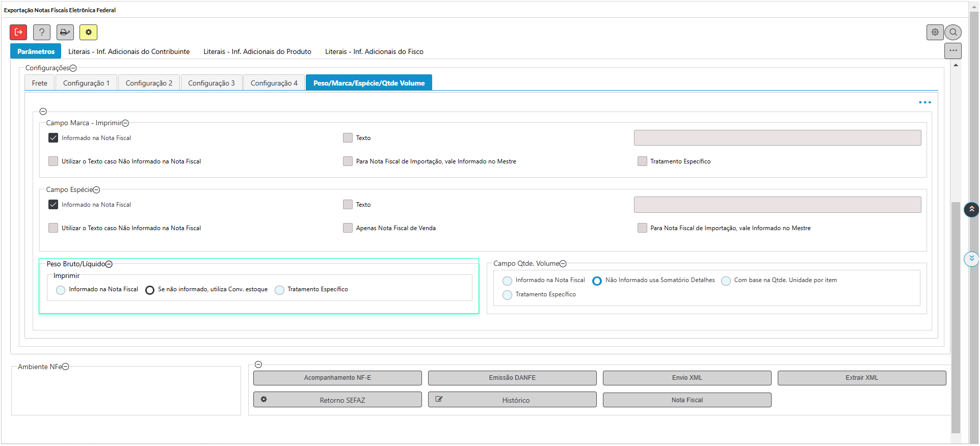Screen dimensions: 980x446
Task: Open help with the question mark icon
Action: (42, 32)
